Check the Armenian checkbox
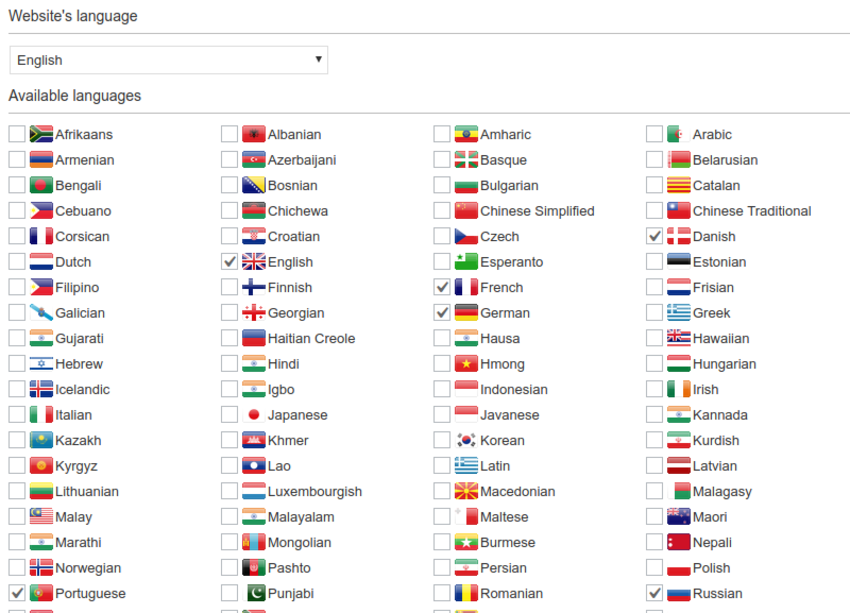The height and width of the screenshot is (613, 850). tap(17, 159)
